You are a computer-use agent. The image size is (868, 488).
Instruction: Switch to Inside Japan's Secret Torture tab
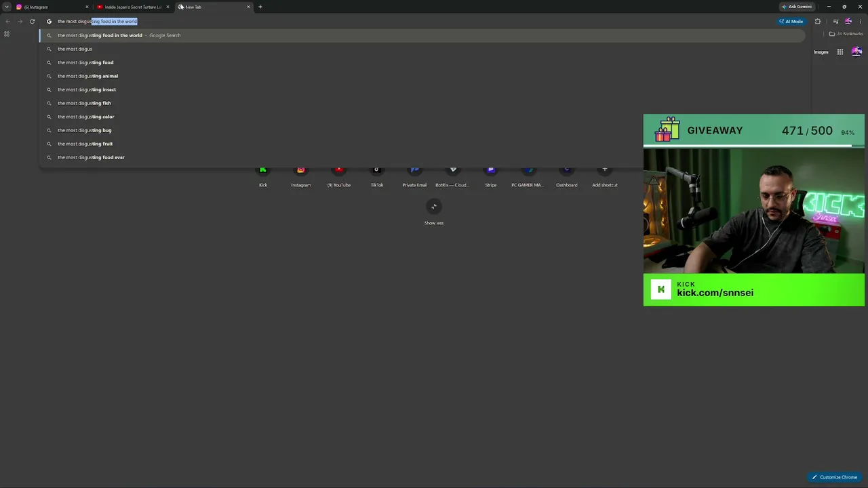tap(132, 7)
